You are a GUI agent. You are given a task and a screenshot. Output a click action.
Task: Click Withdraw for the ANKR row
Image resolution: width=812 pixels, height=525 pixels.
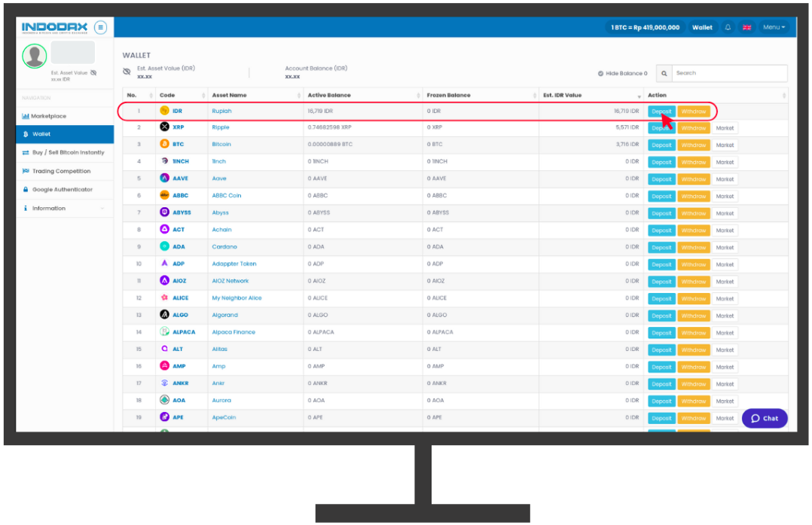point(694,384)
